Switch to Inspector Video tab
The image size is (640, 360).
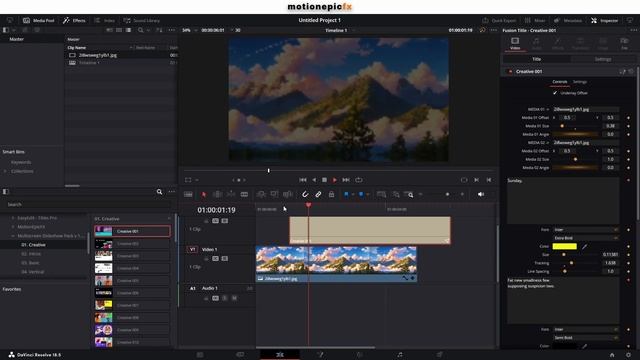click(x=515, y=44)
